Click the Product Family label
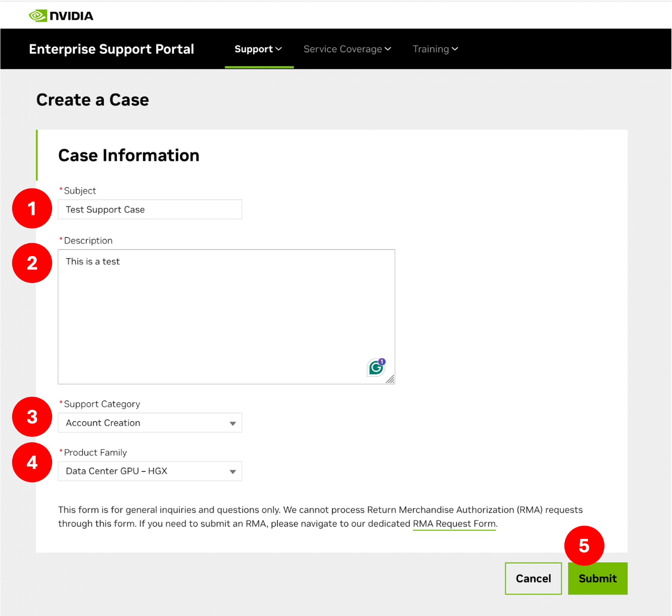The image size is (672, 616). coord(95,452)
